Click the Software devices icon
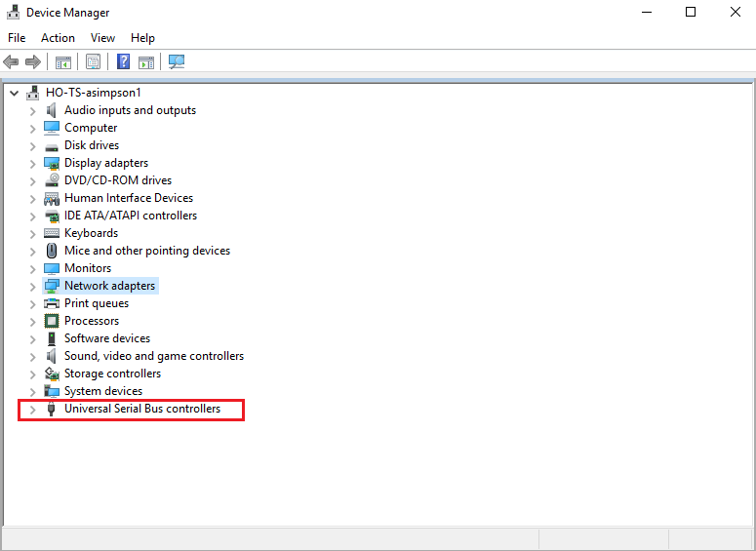 (52, 339)
